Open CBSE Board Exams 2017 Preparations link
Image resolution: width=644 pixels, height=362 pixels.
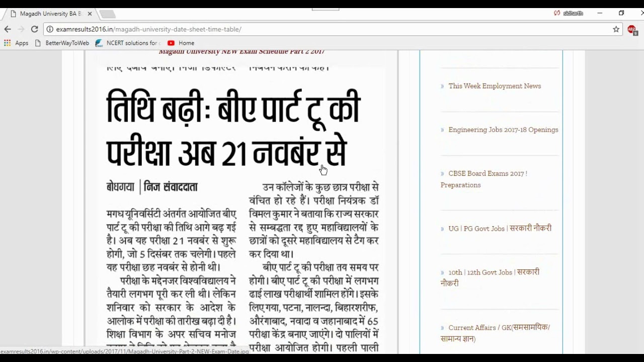coord(484,179)
